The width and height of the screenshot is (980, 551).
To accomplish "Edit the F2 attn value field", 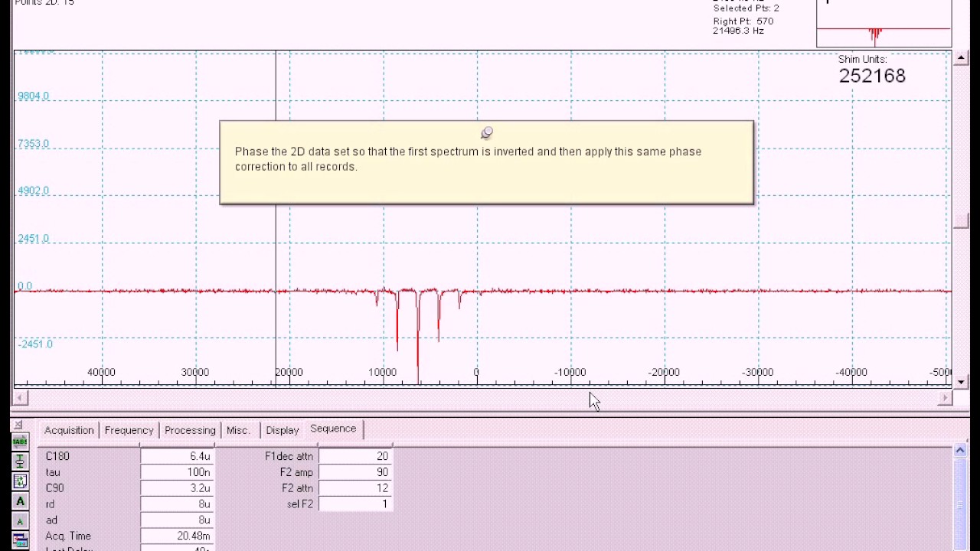I will click(x=355, y=488).
